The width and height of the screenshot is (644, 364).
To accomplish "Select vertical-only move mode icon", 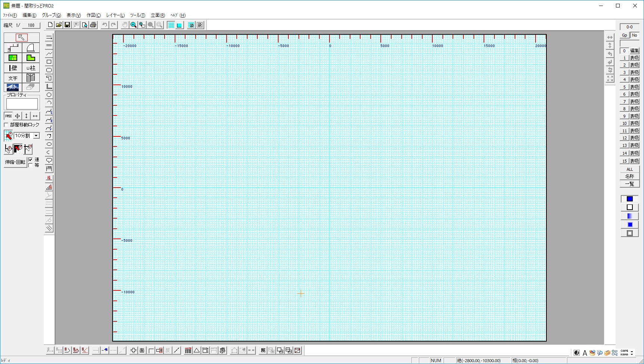I will (x=26, y=116).
